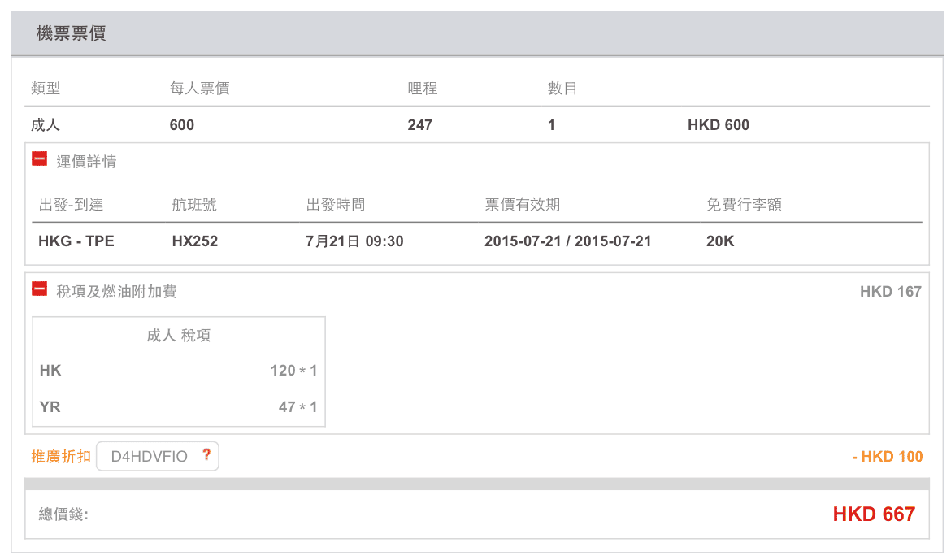Collapse the 運價詳情 section minus icon
The width and height of the screenshot is (951, 560).
(x=39, y=159)
